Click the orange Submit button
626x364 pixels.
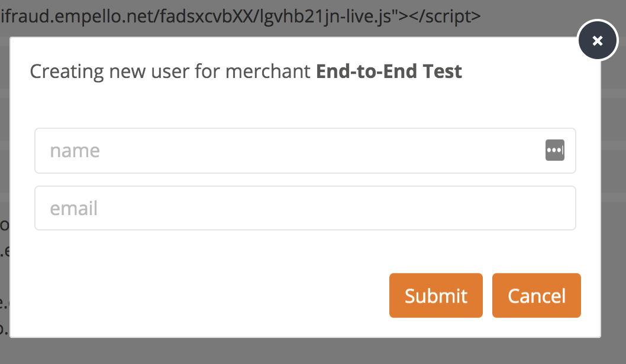436,295
